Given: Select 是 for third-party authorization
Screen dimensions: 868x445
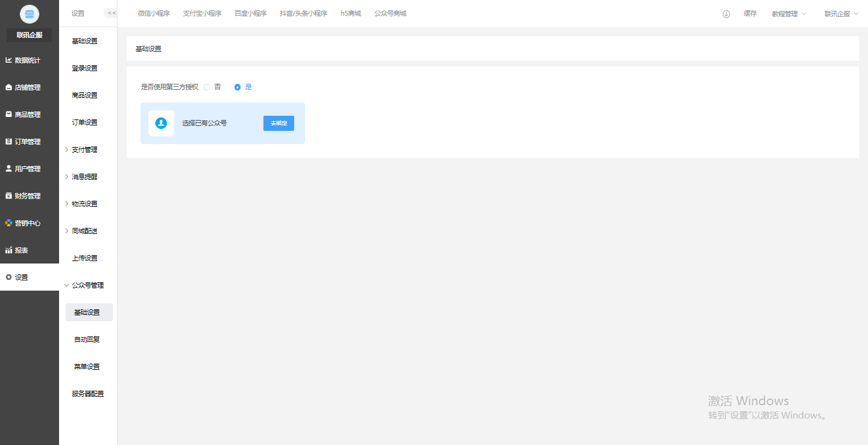Looking at the screenshot, I should click(x=237, y=87).
